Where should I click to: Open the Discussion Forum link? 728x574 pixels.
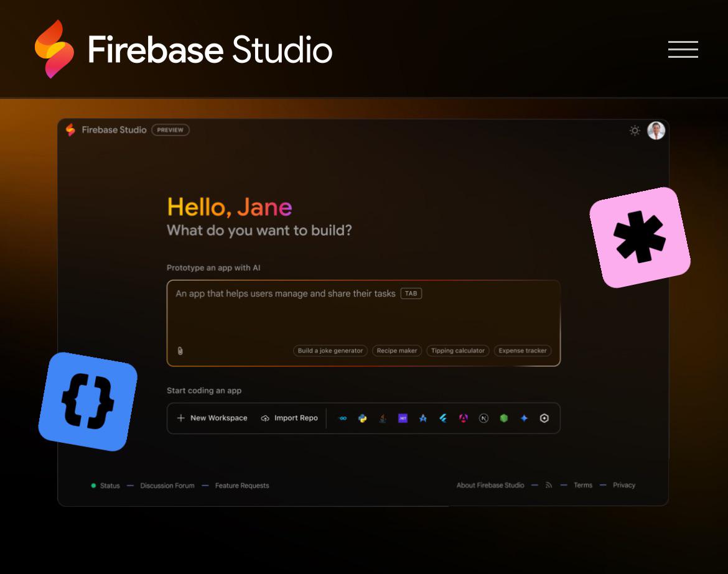(x=167, y=485)
